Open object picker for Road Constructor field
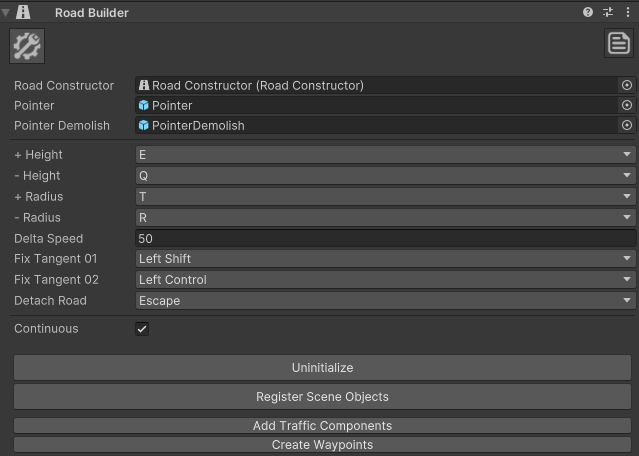 tap(627, 85)
